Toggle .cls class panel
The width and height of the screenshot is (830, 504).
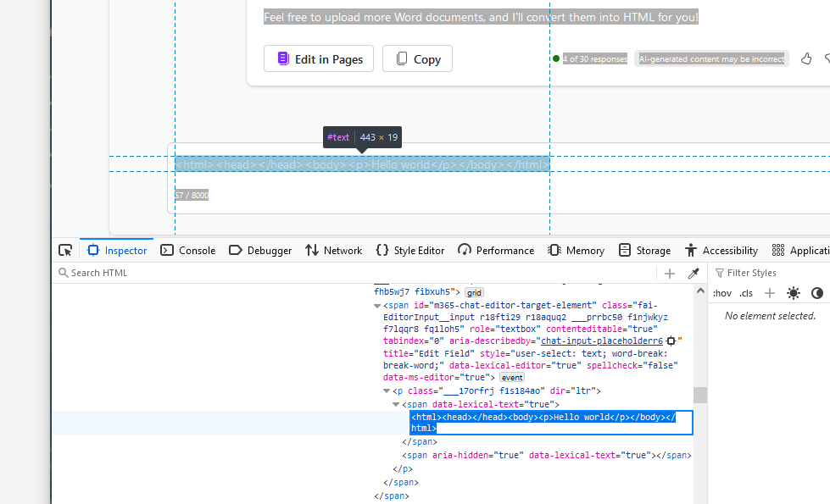pyautogui.click(x=746, y=293)
